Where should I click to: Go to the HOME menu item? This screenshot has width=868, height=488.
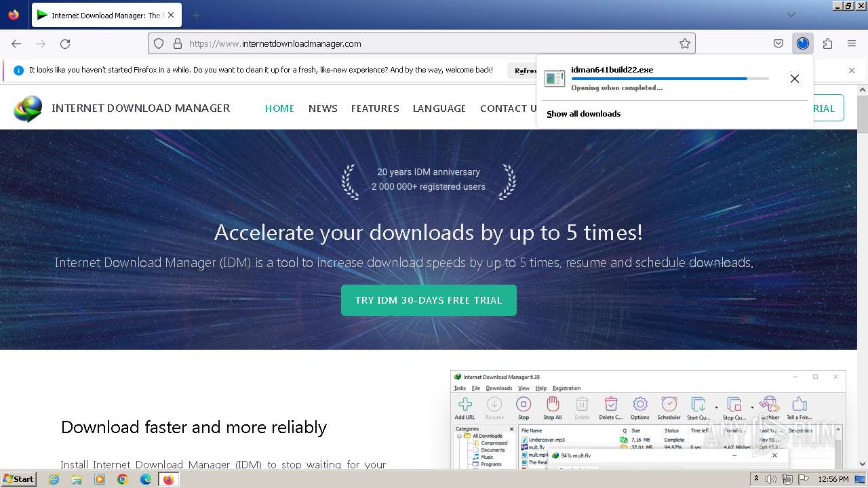[x=279, y=108]
